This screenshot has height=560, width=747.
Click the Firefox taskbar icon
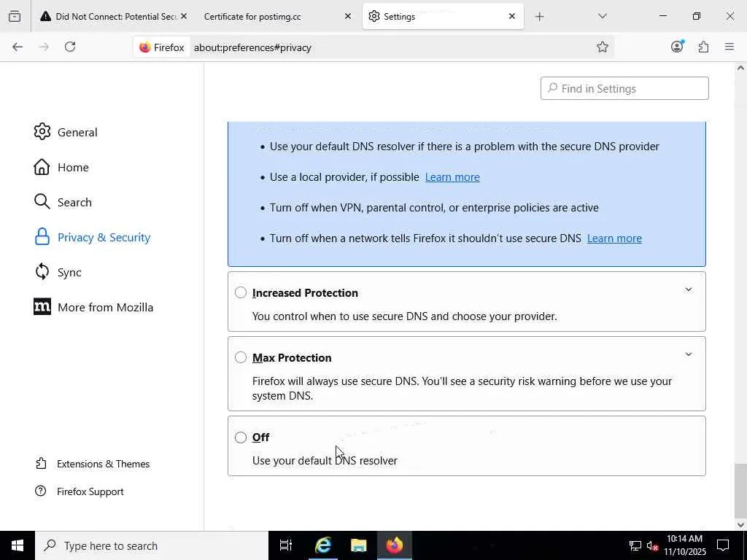(x=395, y=545)
